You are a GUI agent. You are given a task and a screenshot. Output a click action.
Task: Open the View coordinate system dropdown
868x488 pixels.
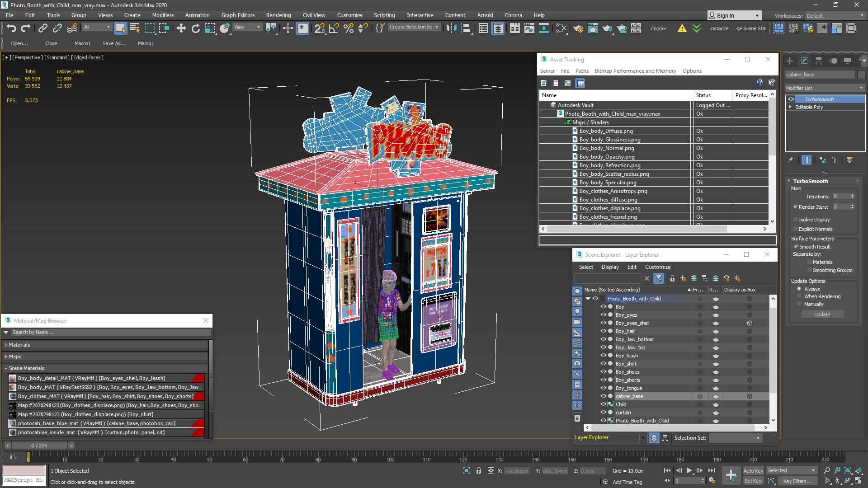pos(247,27)
